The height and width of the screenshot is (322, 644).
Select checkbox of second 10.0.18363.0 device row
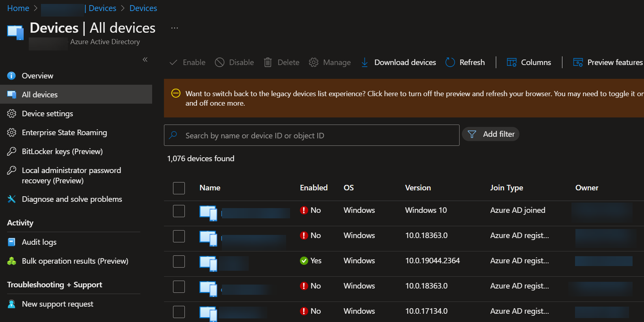pos(179,287)
